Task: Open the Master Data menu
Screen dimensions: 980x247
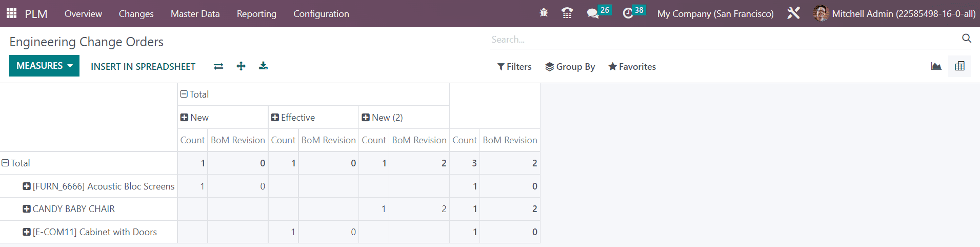Action: click(195, 14)
